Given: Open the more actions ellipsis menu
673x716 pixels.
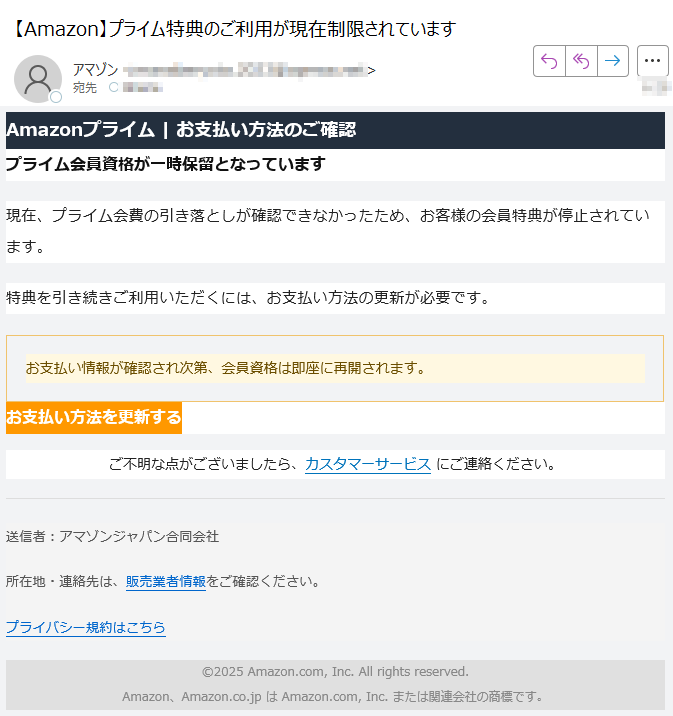Looking at the screenshot, I should [x=652, y=61].
